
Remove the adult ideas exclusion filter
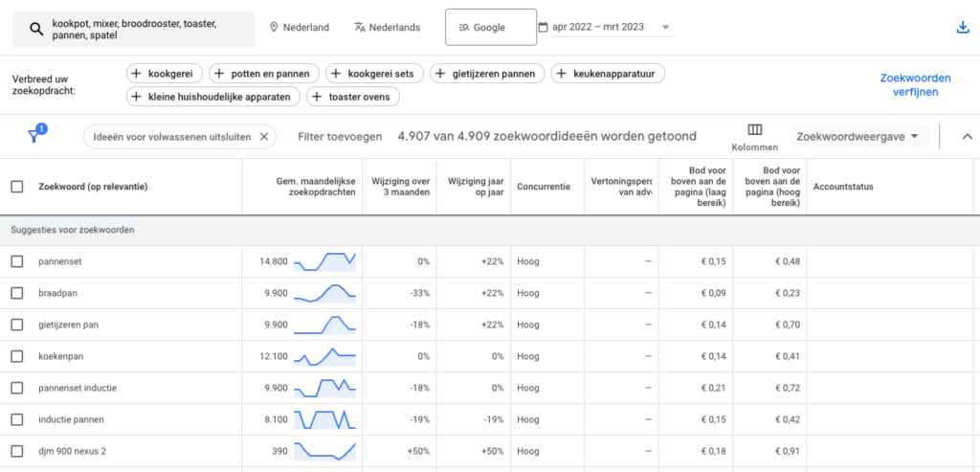tap(264, 136)
